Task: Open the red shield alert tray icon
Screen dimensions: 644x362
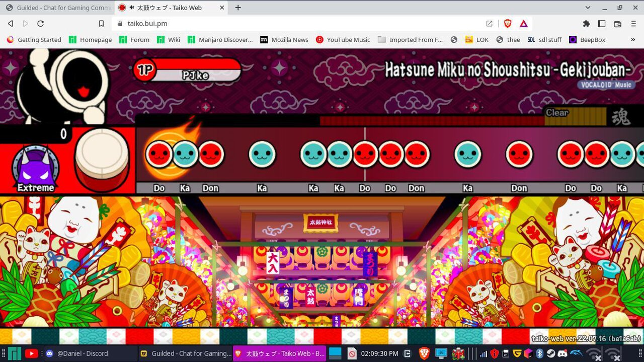Action: click(495, 353)
